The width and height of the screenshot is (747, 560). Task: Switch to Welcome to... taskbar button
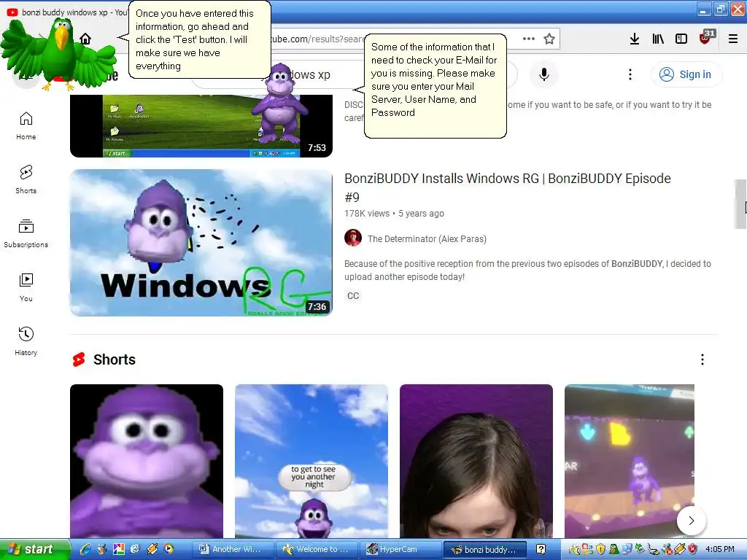[317, 549]
